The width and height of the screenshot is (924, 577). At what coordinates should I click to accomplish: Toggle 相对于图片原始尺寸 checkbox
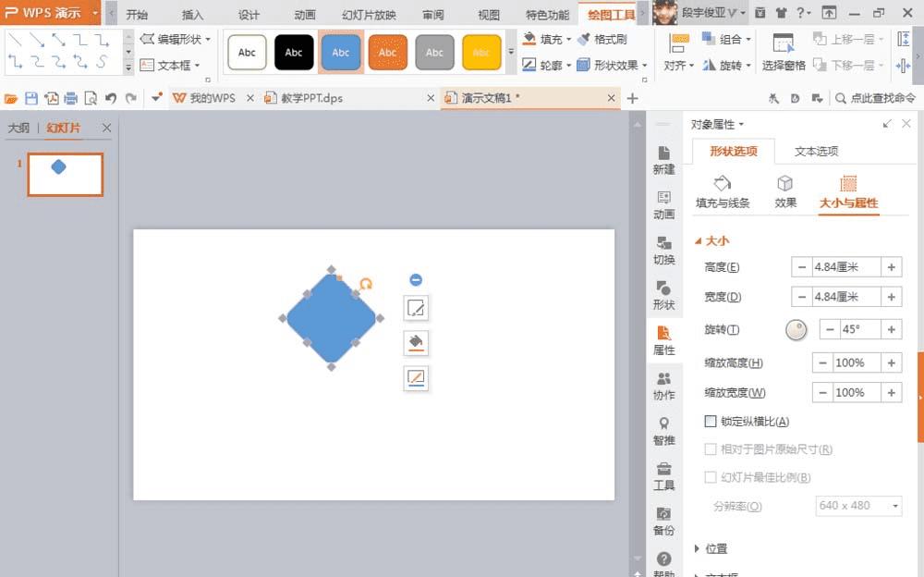click(x=710, y=449)
